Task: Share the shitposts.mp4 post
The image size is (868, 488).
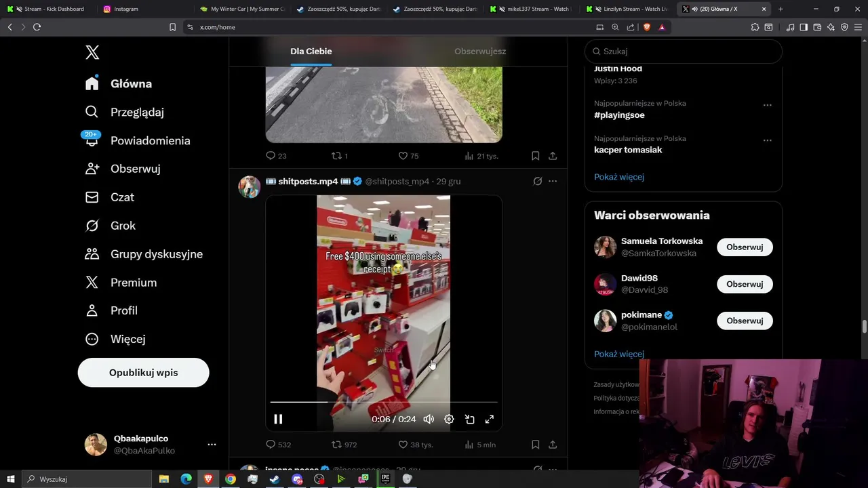Action: (553, 445)
